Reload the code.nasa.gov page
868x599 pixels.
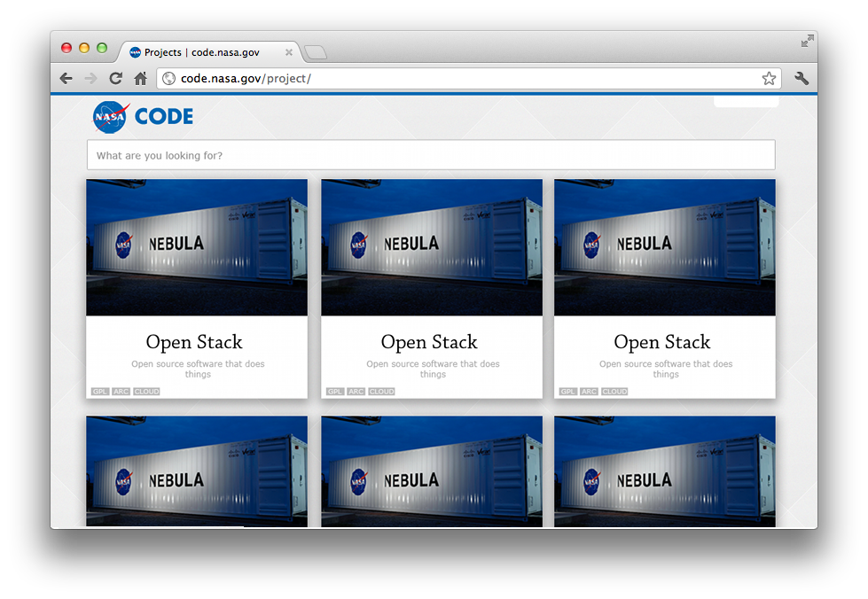pyautogui.click(x=115, y=79)
